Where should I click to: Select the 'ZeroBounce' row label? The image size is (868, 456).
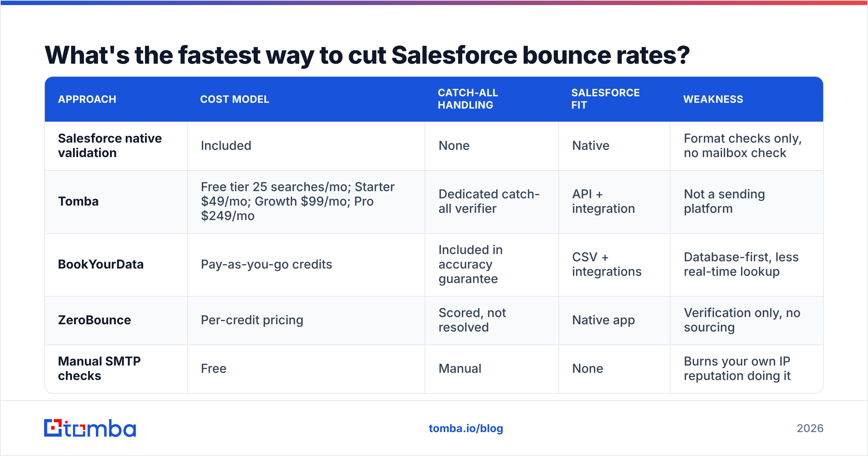pos(94,320)
